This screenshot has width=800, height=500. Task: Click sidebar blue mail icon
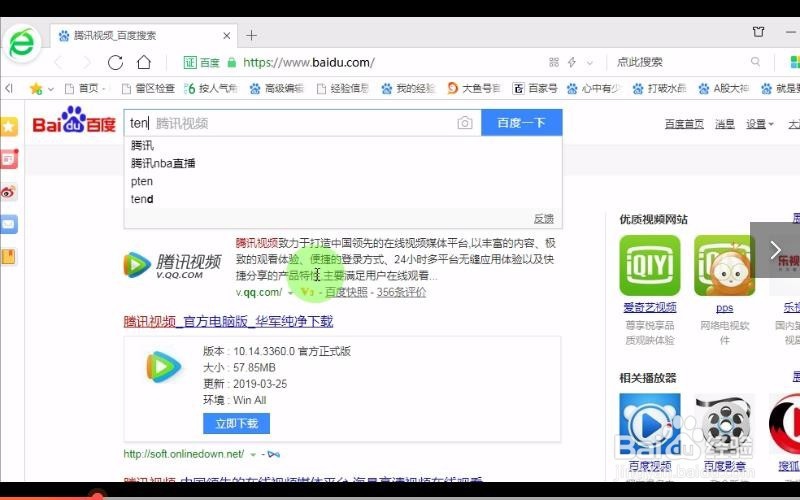[x=9, y=224]
